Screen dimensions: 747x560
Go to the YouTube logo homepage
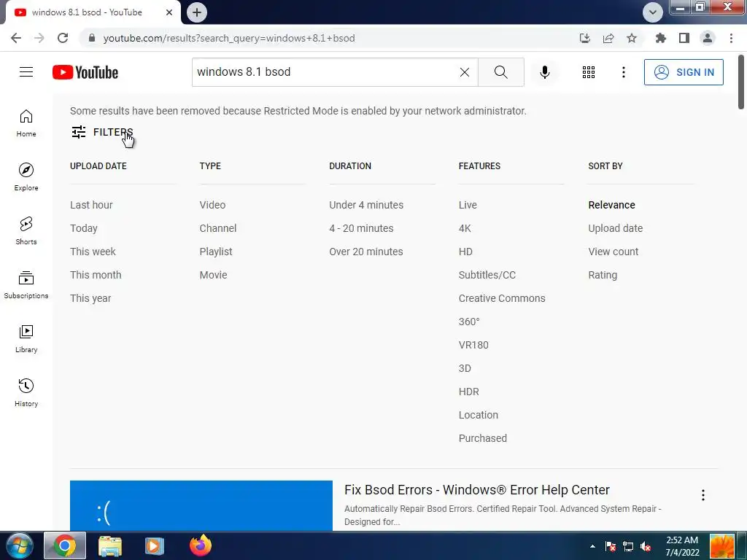pos(85,72)
